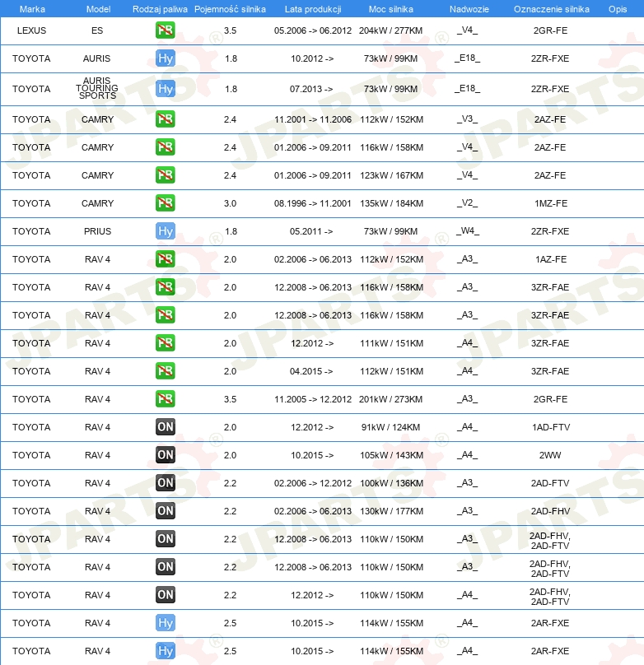Click the 1AD-FTV engine code cell
This screenshot has height=665, width=644.
pos(551,427)
